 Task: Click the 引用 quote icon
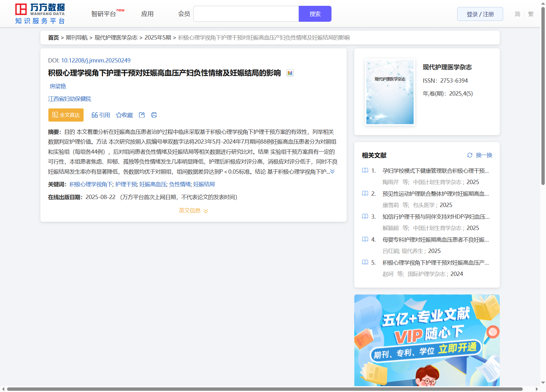tap(95, 115)
